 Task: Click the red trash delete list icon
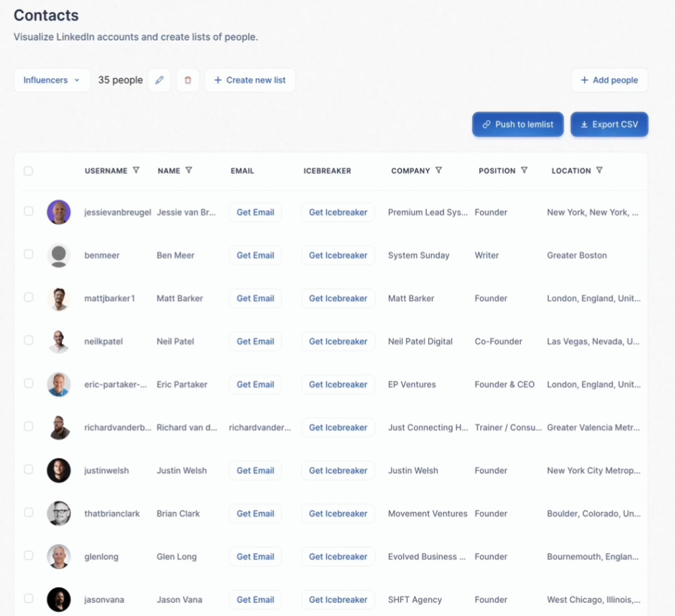[x=188, y=80]
